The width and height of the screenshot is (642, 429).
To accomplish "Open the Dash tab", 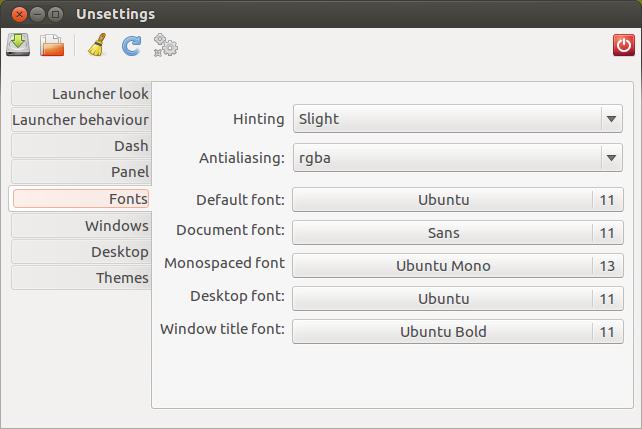I will [81, 146].
